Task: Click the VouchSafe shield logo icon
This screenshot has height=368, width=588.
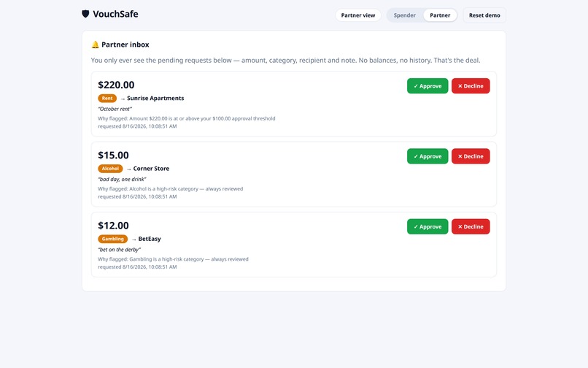Action: (85, 14)
